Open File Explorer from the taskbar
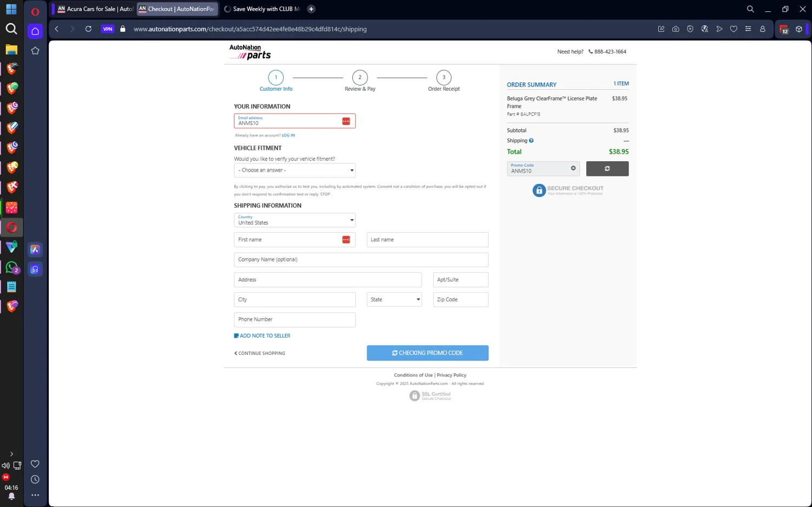The width and height of the screenshot is (812, 507). tap(11, 50)
